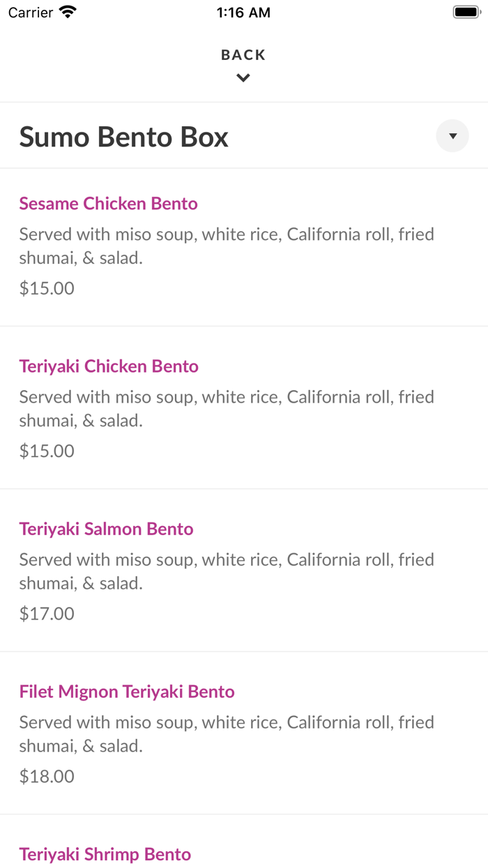
Task: Tap the $15.00 price under Sesame Chicken
Action: tap(47, 288)
